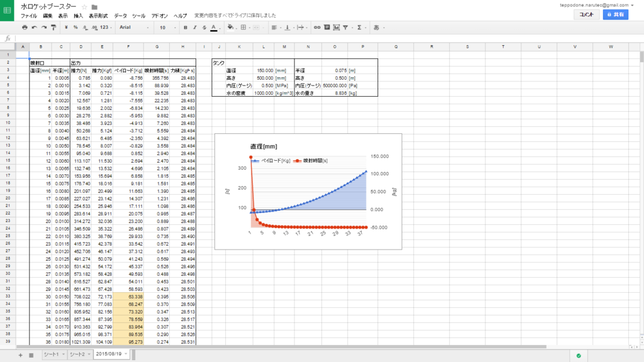Format the selection as percent

pyautogui.click(x=75, y=28)
